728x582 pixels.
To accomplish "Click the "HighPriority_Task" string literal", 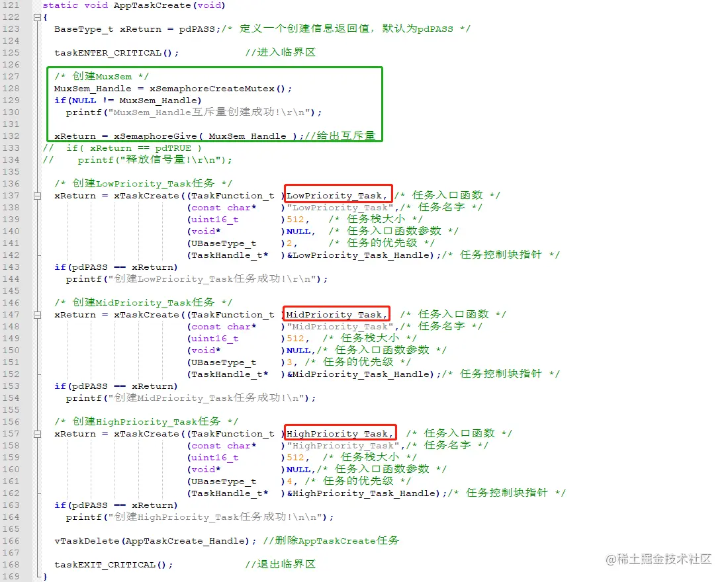I will (343, 446).
